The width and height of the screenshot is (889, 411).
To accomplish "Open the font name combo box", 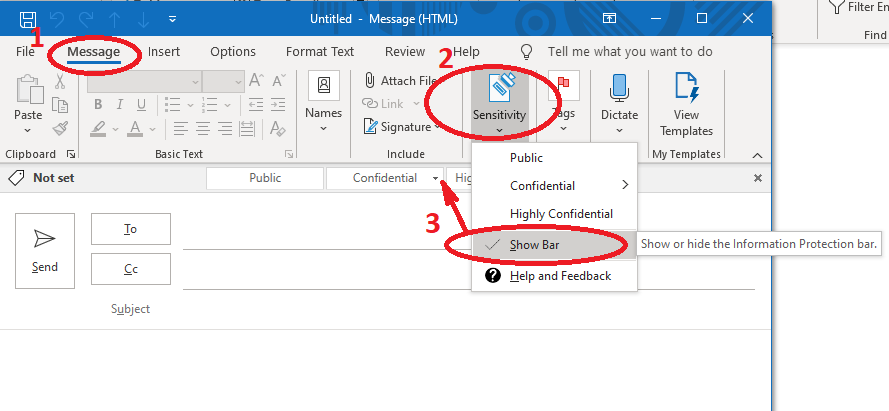I will pos(144,82).
